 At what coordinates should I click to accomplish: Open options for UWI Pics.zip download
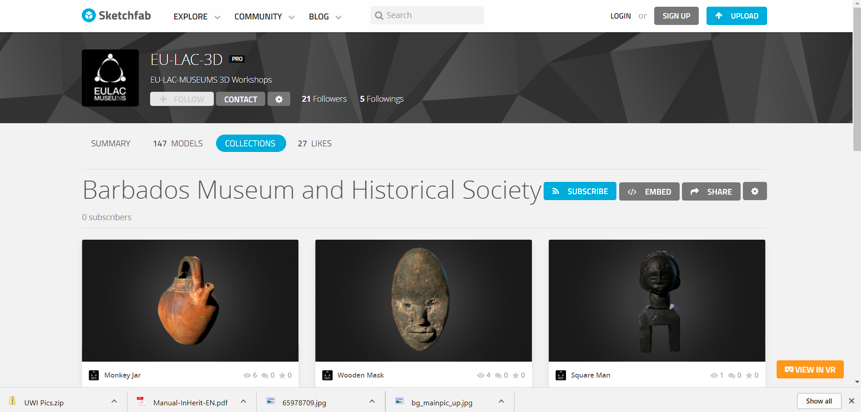[114, 402]
